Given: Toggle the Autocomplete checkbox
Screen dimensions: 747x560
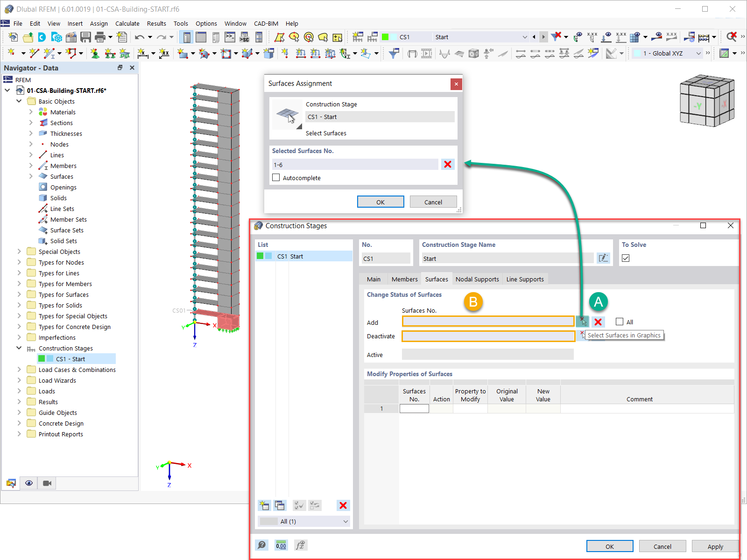Looking at the screenshot, I should pos(276,177).
